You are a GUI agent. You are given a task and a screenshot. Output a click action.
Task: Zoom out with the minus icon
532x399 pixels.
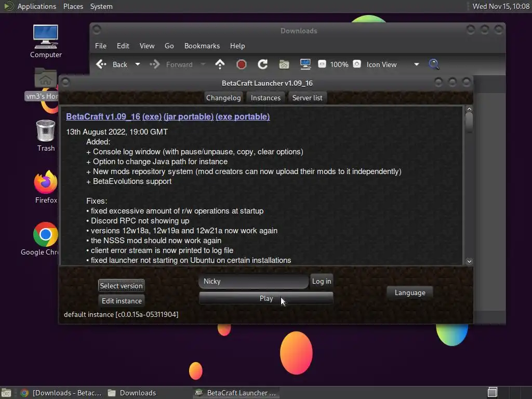pyautogui.click(x=322, y=64)
